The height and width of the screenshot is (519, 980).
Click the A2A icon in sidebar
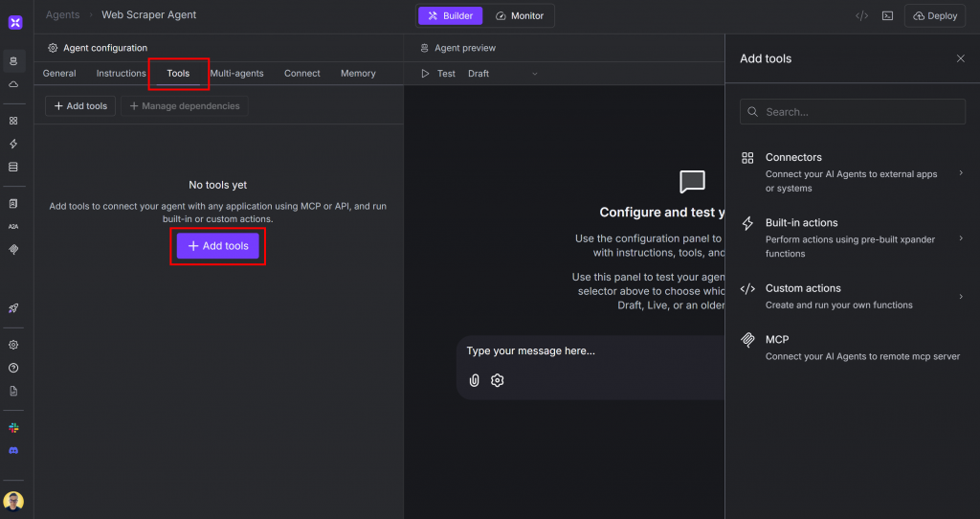13,227
